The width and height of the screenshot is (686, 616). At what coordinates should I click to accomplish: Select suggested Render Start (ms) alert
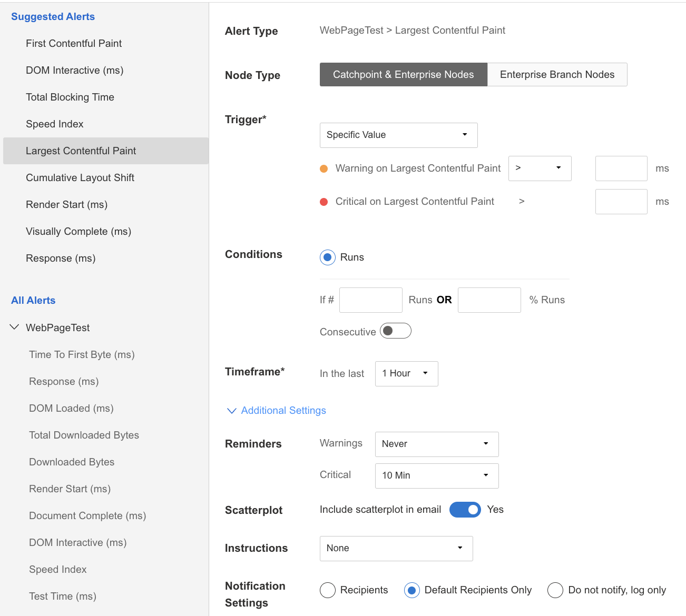(67, 205)
